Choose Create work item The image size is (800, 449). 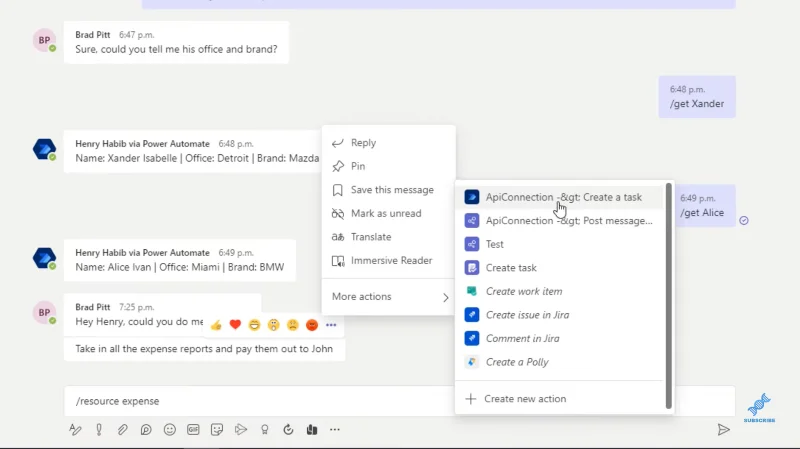click(x=560, y=291)
